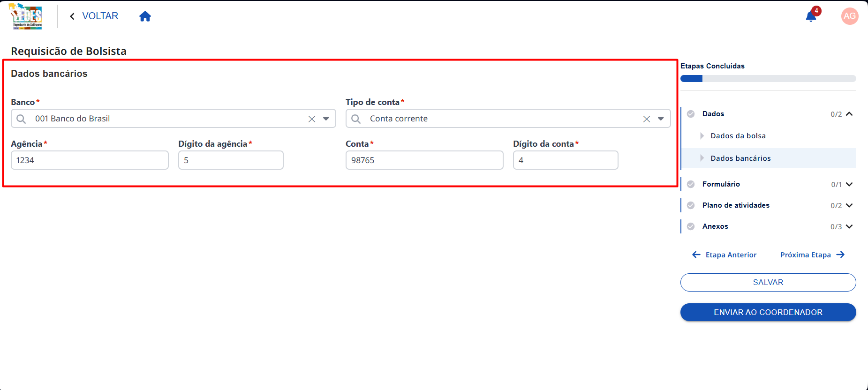
Task: Click the search icon in Banco field
Action: point(21,119)
